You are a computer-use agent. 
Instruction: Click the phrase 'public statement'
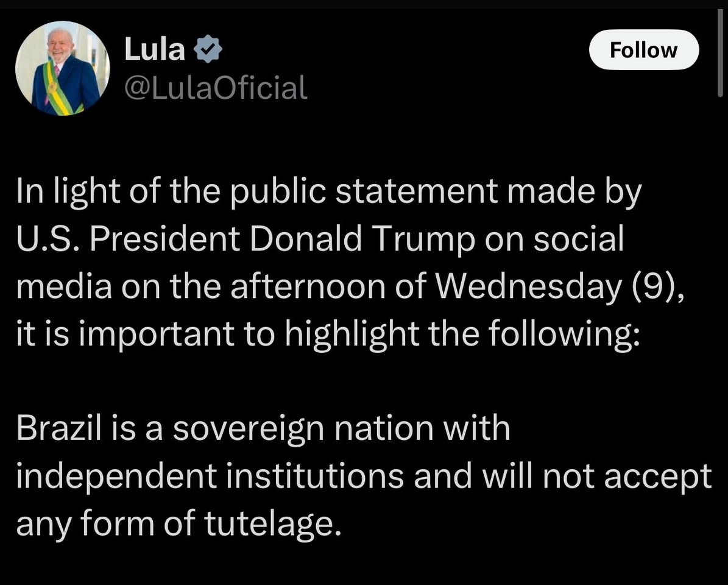coord(364,192)
